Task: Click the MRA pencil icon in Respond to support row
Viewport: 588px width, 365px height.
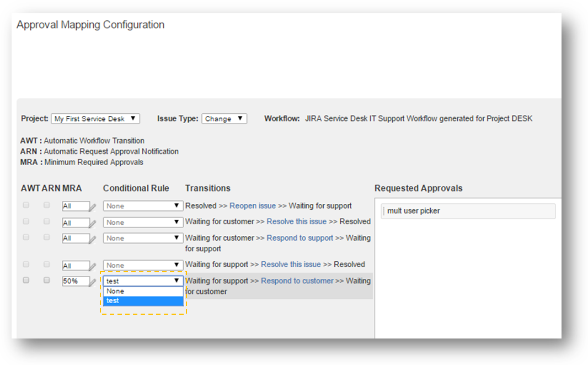Action: tap(93, 239)
